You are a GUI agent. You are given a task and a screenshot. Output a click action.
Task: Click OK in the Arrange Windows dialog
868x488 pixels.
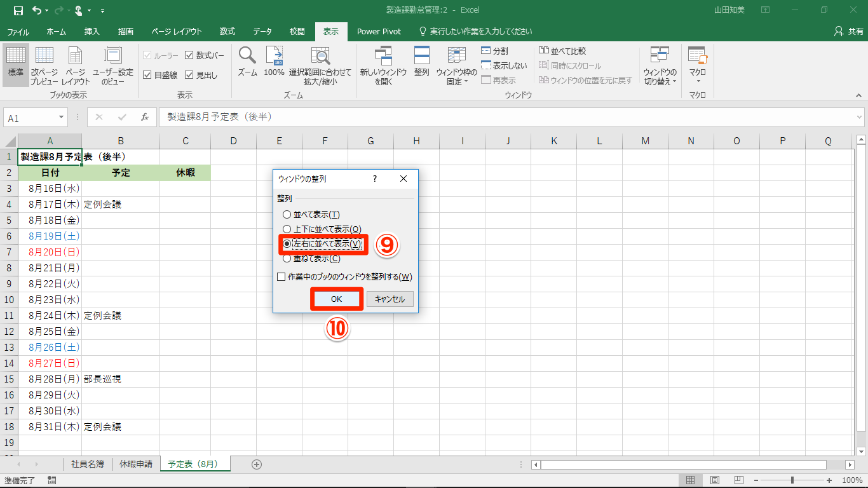pyautogui.click(x=337, y=299)
